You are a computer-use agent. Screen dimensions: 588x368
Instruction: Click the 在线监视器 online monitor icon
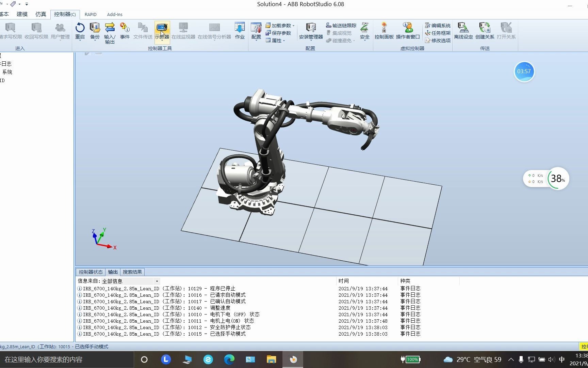pyautogui.click(x=183, y=28)
